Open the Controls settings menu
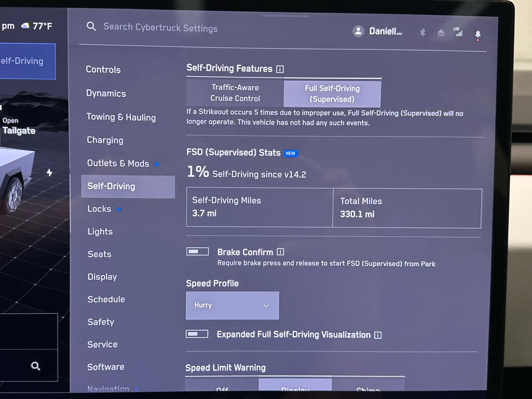Viewport: 532px width, 399px height. point(103,69)
